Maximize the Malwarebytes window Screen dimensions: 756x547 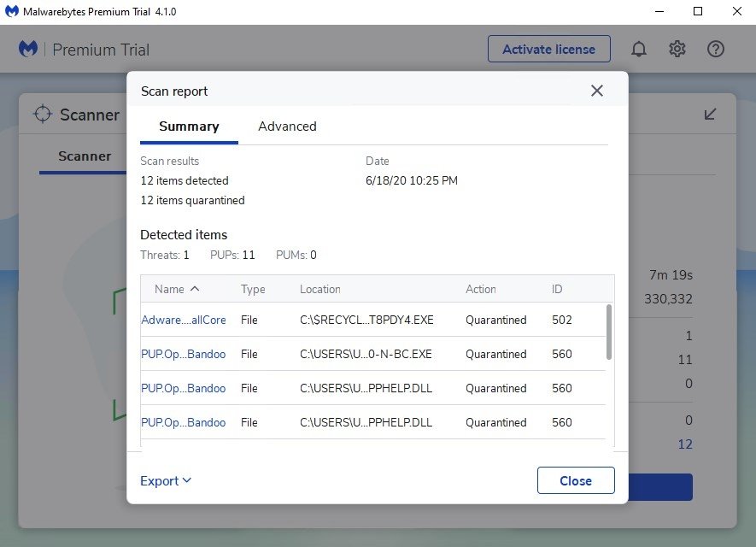pyautogui.click(x=698, y=11)
